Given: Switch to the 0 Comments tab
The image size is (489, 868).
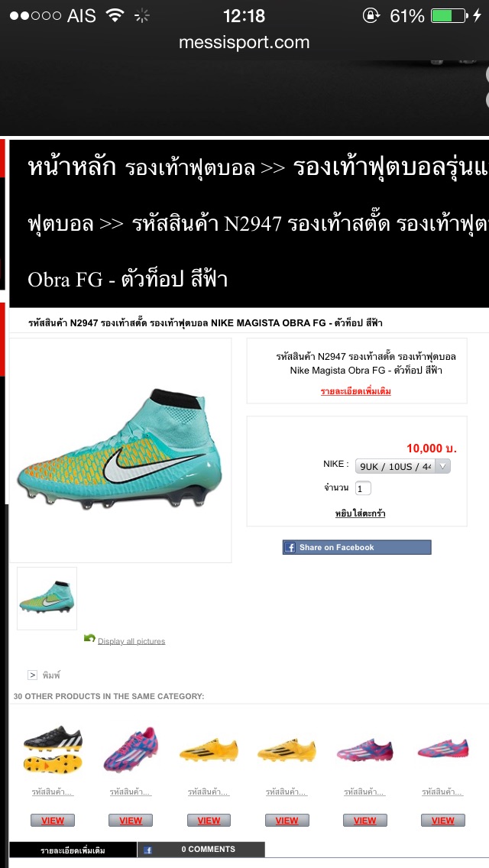Looking at the screenshot, I should pyautogui.click(x=201, y=849).
